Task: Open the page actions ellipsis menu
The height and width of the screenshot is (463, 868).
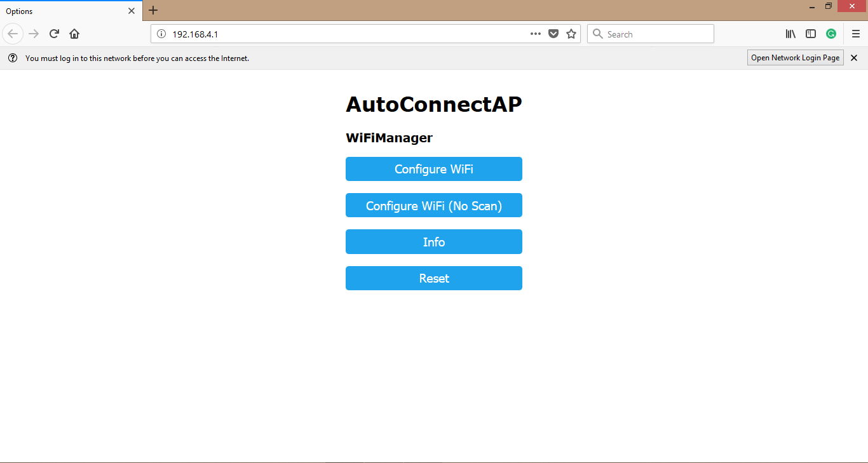Action: [x=536, y=34]
